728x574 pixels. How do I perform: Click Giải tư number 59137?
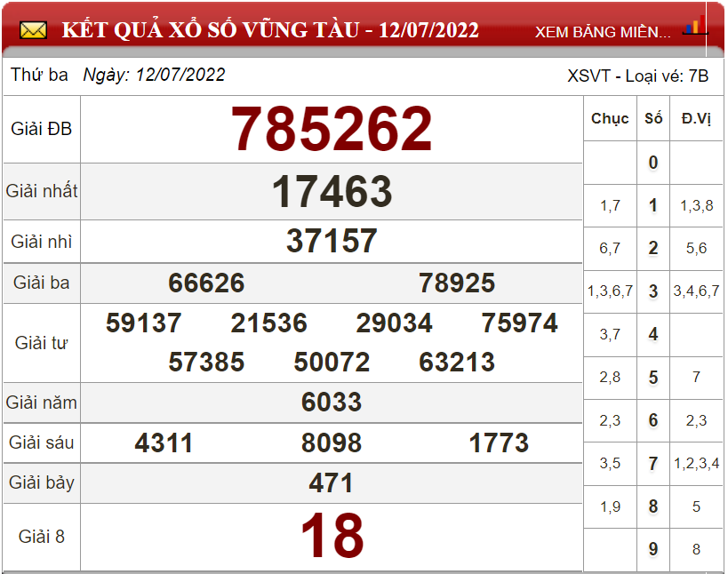coord(143,323)
